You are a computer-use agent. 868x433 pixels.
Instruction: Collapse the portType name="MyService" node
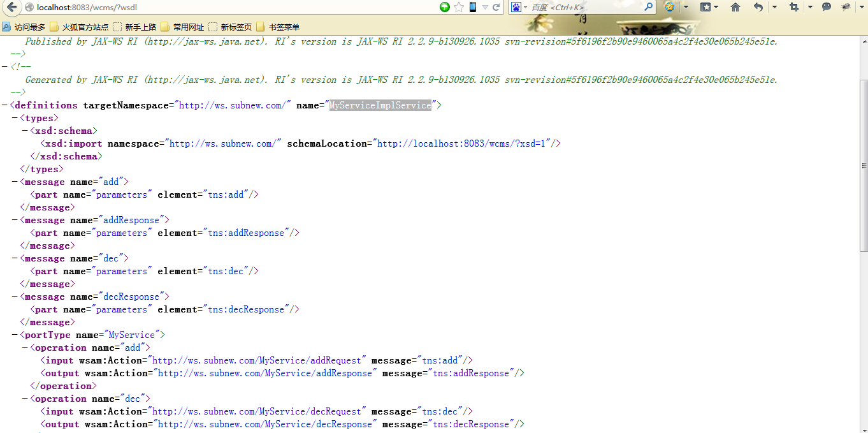(x=15, y=335)
